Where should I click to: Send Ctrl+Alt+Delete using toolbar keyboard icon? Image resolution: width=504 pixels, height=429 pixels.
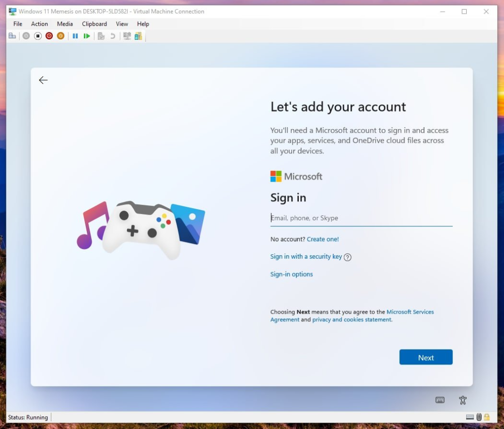click(12, 36)
